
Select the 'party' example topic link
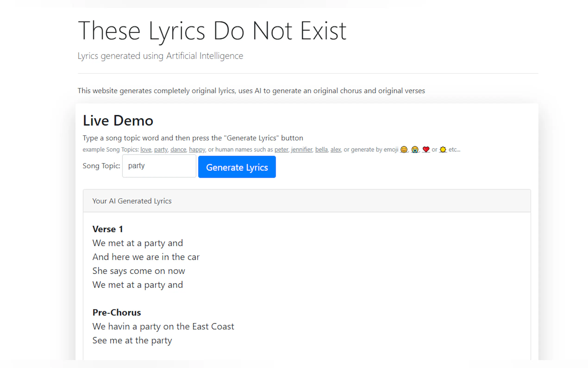pos(161,149)
